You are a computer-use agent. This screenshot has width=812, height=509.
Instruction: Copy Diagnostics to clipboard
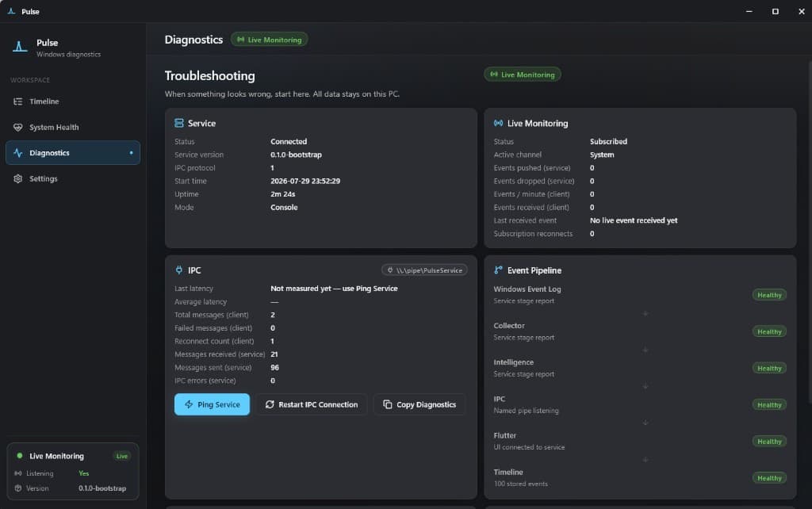tap(419, 404)
